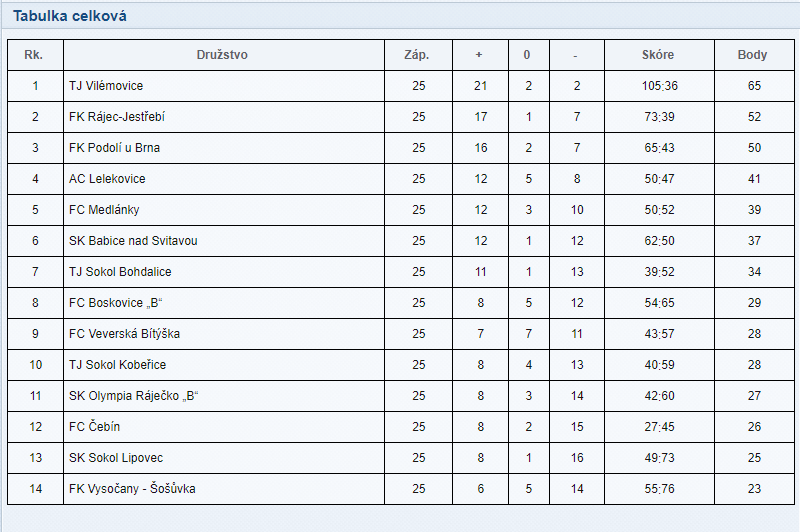The height and width of the screenshot is (532, 800).
Task: Click the Tabulka celková heading
Action: (x=70, y=16)
